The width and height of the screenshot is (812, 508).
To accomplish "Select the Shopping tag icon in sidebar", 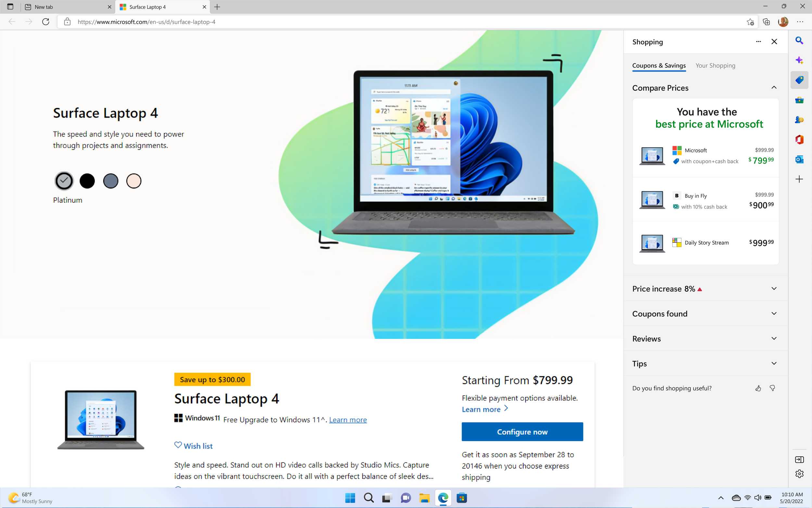I will [x=799, y=80].
